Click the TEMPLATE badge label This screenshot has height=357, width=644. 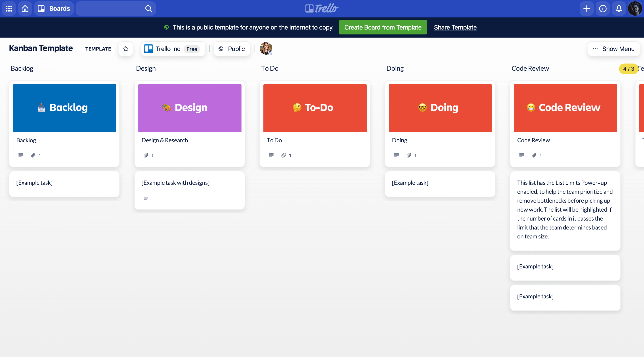click(x=98, y=49)
